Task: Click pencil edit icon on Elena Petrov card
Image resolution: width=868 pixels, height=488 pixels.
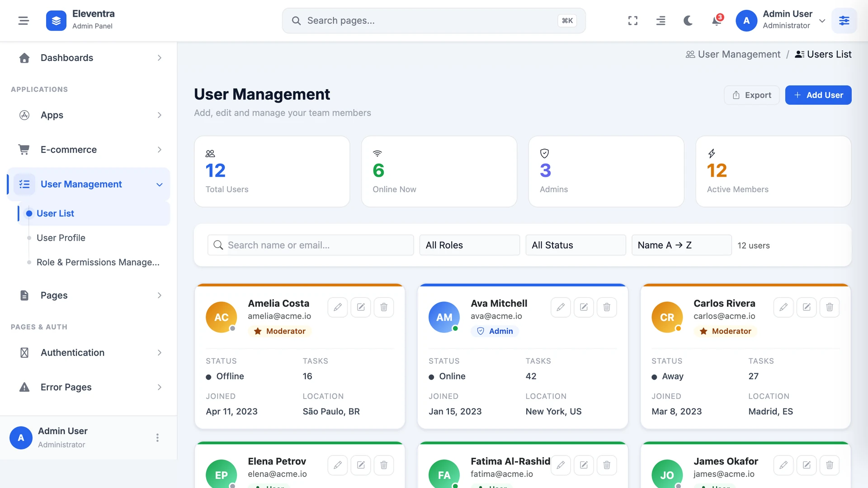Action: click(338, 465)
